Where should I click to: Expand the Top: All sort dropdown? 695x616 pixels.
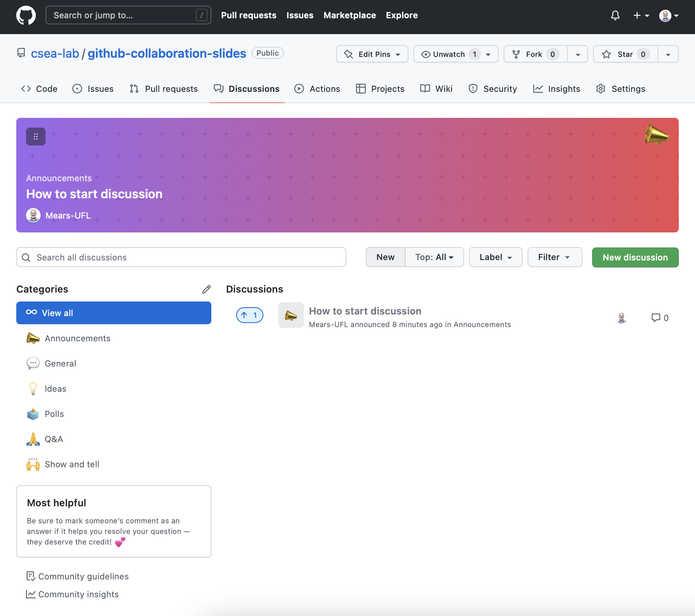(434, 257)
